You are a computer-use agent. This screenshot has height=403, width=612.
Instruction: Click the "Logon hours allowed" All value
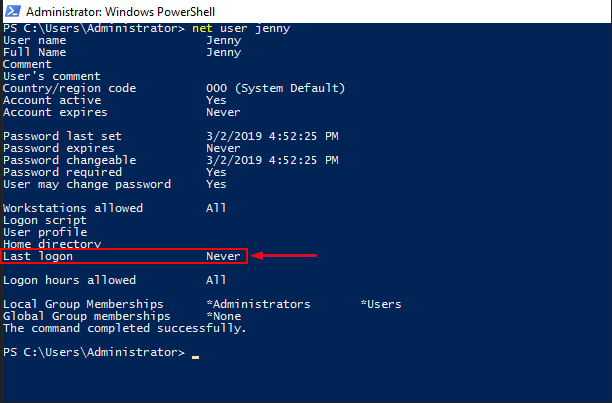tap(215, 280)
